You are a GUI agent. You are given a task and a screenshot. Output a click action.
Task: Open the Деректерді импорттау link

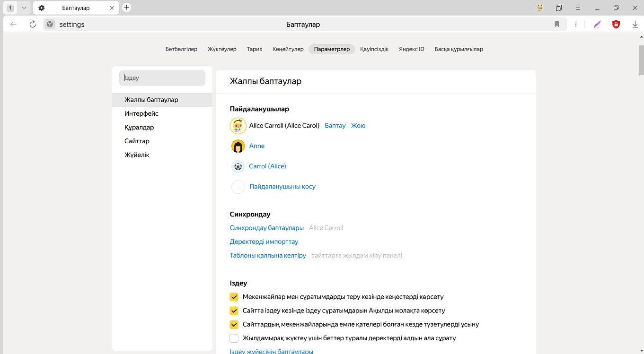[264, 242]
